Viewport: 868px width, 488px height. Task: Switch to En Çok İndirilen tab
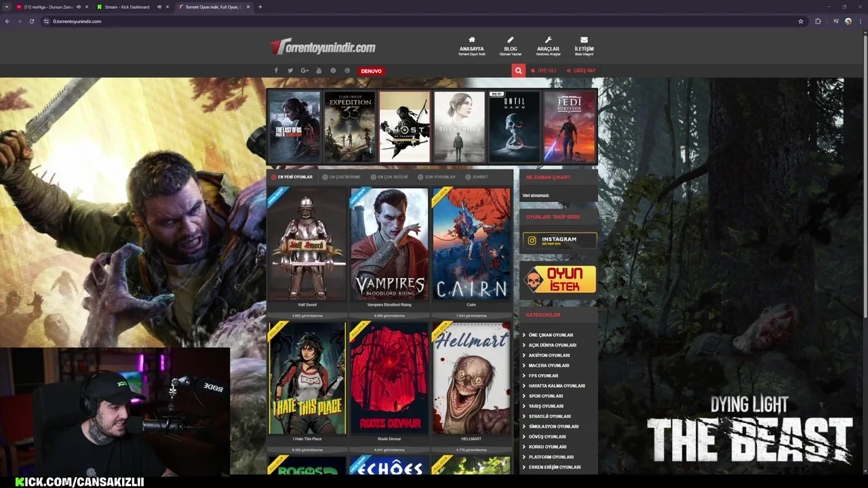pyautogui.click(x=342, y=177)
